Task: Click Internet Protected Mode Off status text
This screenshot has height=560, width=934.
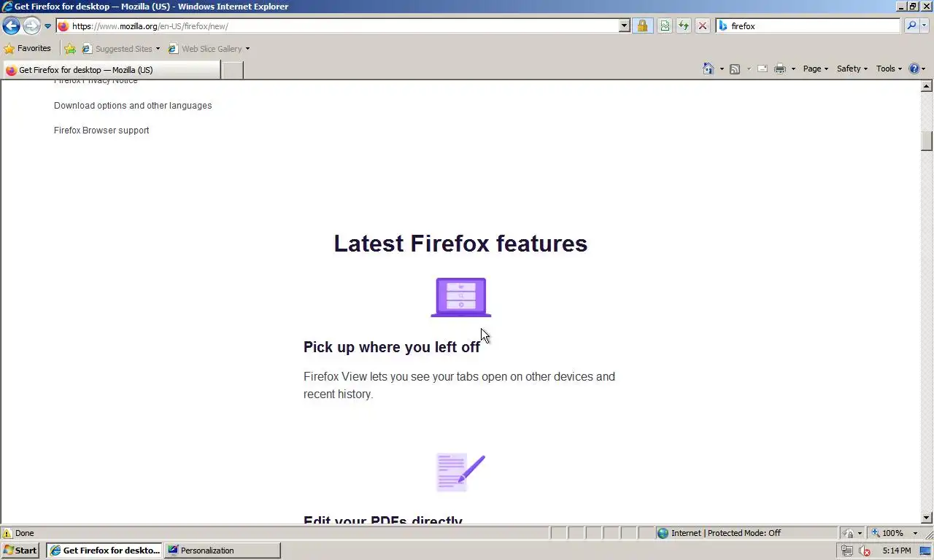Action: 725,533
